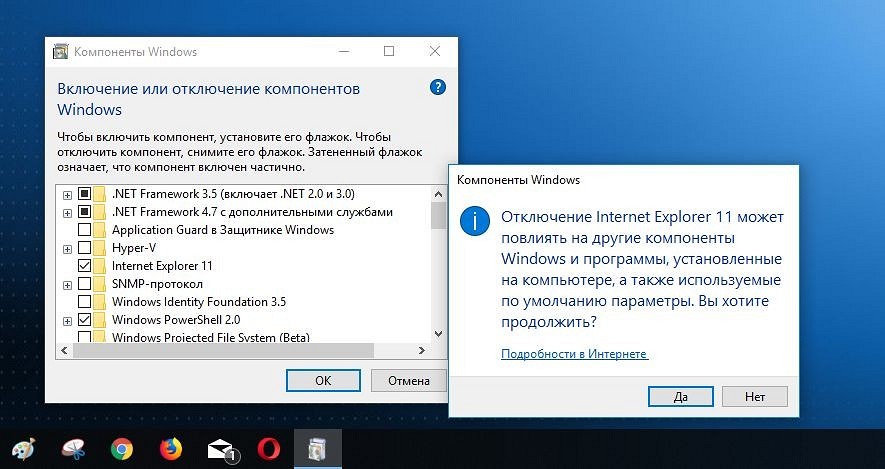The image size is (885, 469).
Task: Click the horizontal scrollbar right arrow
Action: (x=422, y=350)
